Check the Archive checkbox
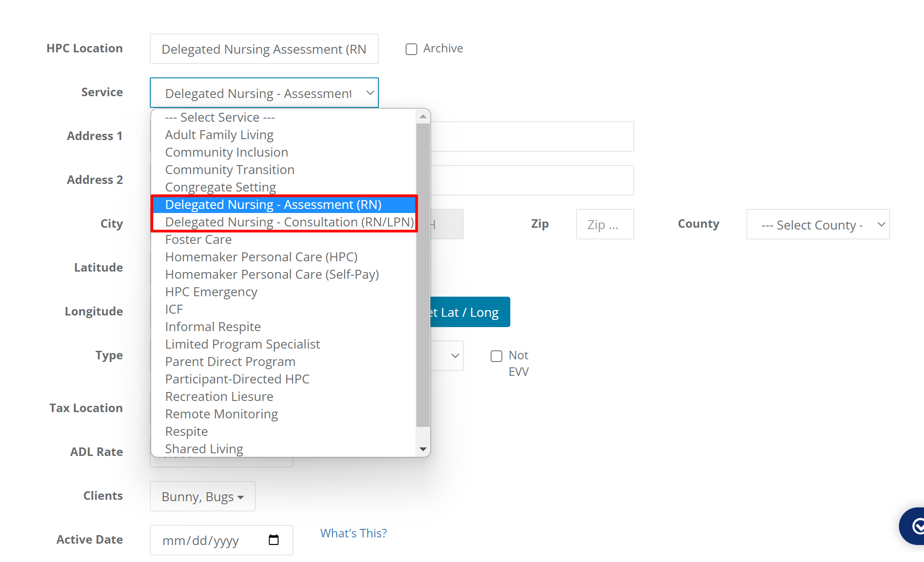Viewport: 924px width, 562px height. point(411,49)
